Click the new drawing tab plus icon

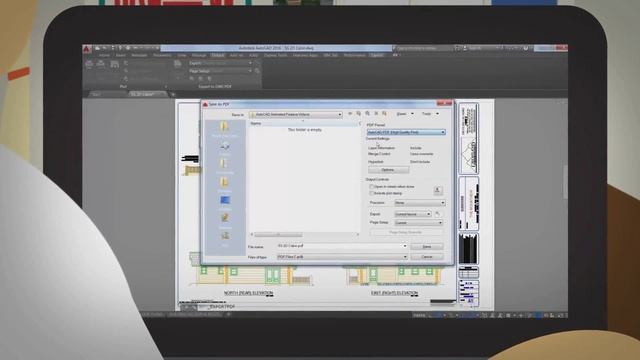[173, 94]
